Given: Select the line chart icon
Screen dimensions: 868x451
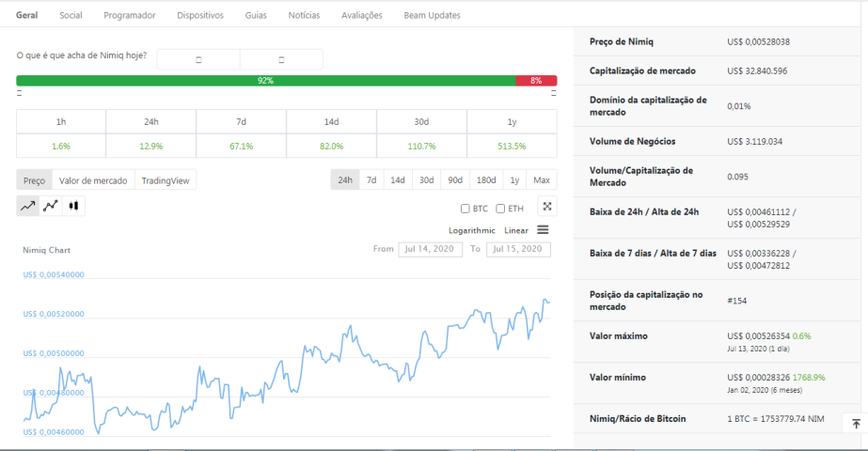Looking at the screenshot, I should tap(27, 206).
